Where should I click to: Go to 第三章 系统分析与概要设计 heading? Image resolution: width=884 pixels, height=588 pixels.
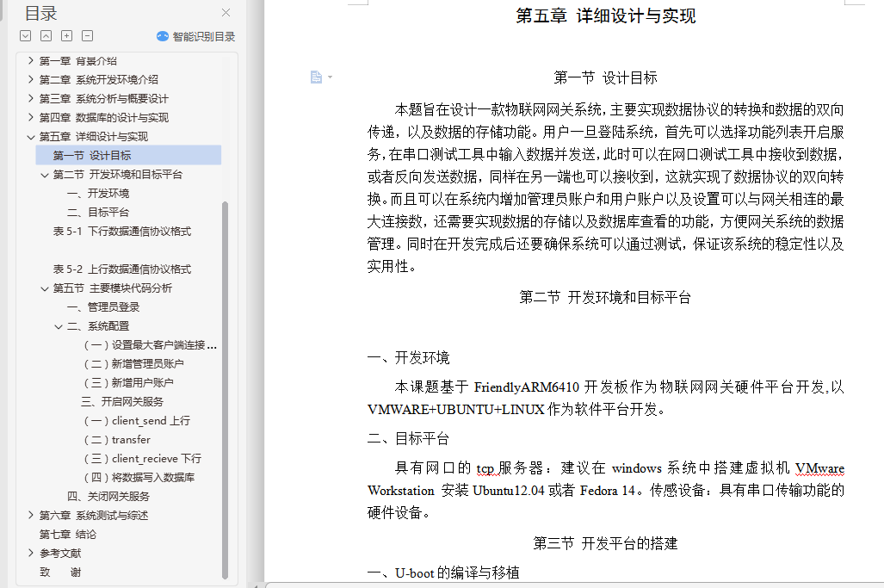[104, 99]
